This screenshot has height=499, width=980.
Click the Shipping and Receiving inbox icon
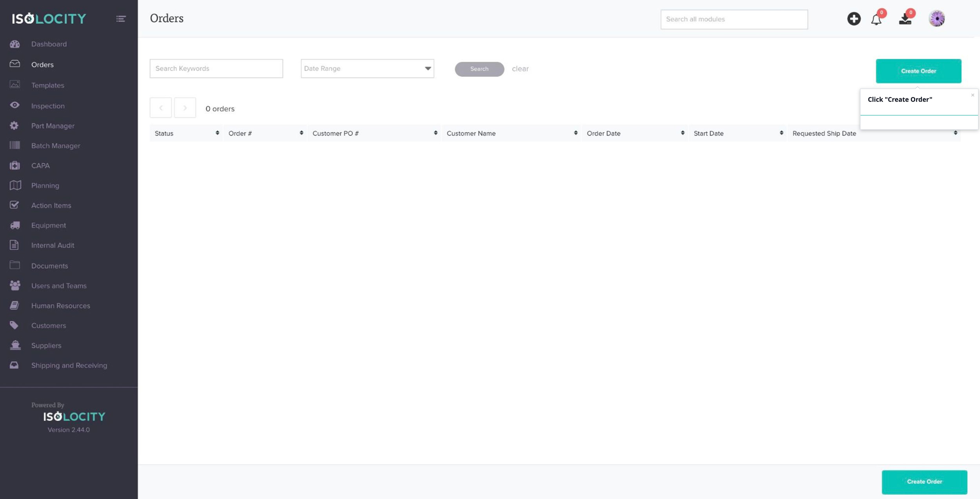point(14,365)
